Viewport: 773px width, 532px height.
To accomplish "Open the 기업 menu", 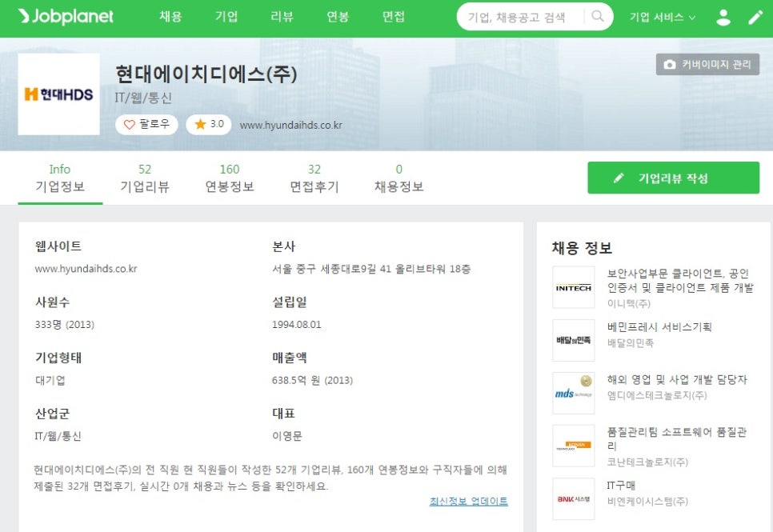I will pyautogui.click(x=226, y=16).
